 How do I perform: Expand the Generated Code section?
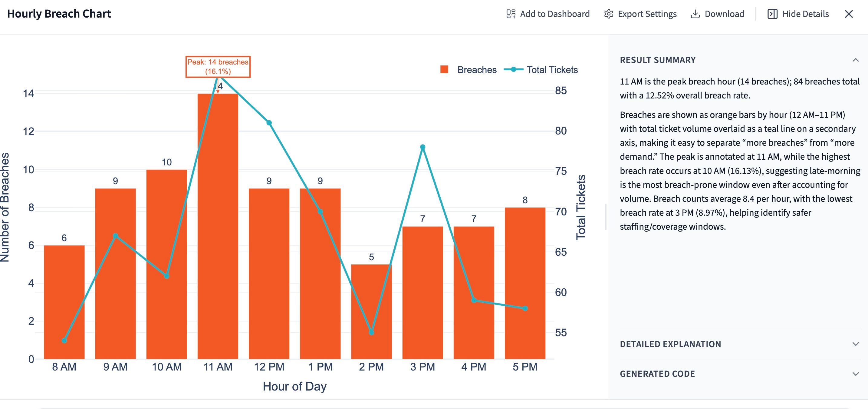855,374
